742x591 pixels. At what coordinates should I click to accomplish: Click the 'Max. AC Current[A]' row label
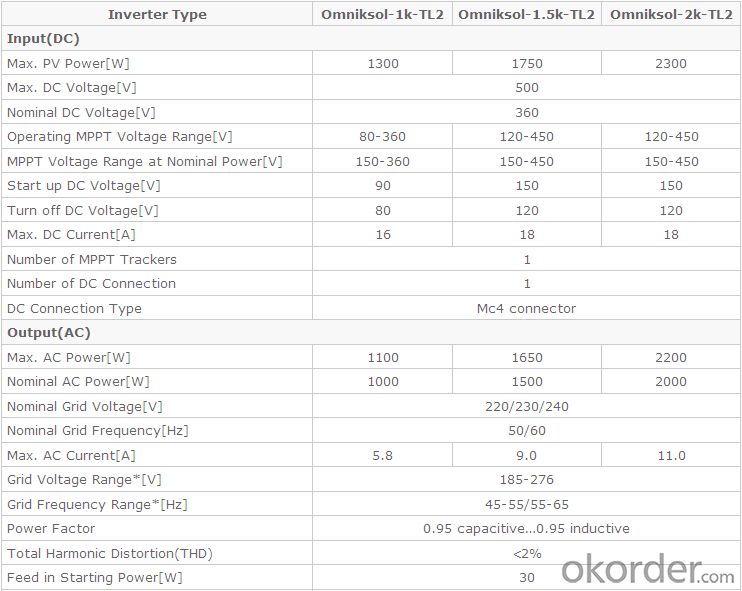click(71, 455)
